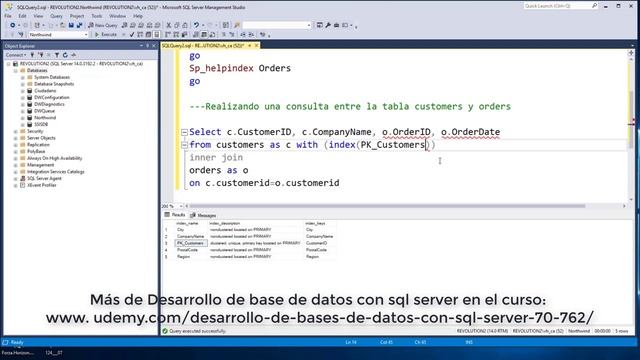Open the File menu
The height and width of the screenshot is (360, 640).
(x=8, y=16)
